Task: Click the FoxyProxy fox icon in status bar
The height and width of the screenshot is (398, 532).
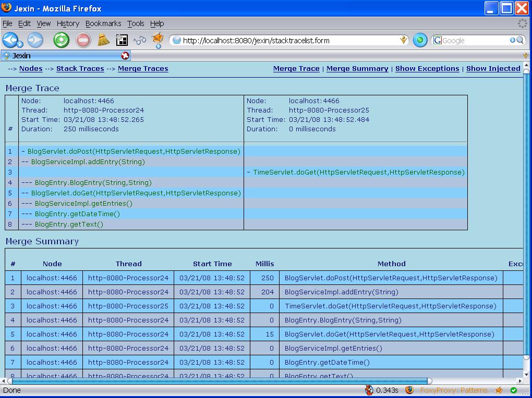Action: [x=409, y=390]
